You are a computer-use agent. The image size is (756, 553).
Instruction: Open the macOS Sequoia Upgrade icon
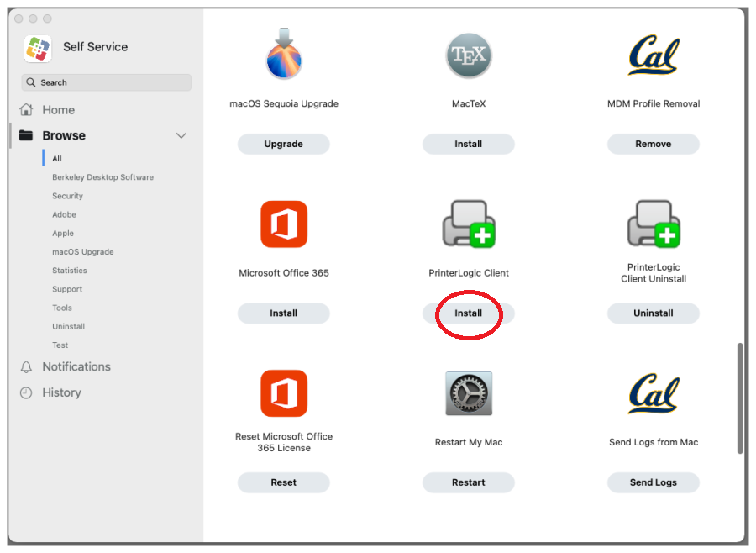tap(283, 55)
